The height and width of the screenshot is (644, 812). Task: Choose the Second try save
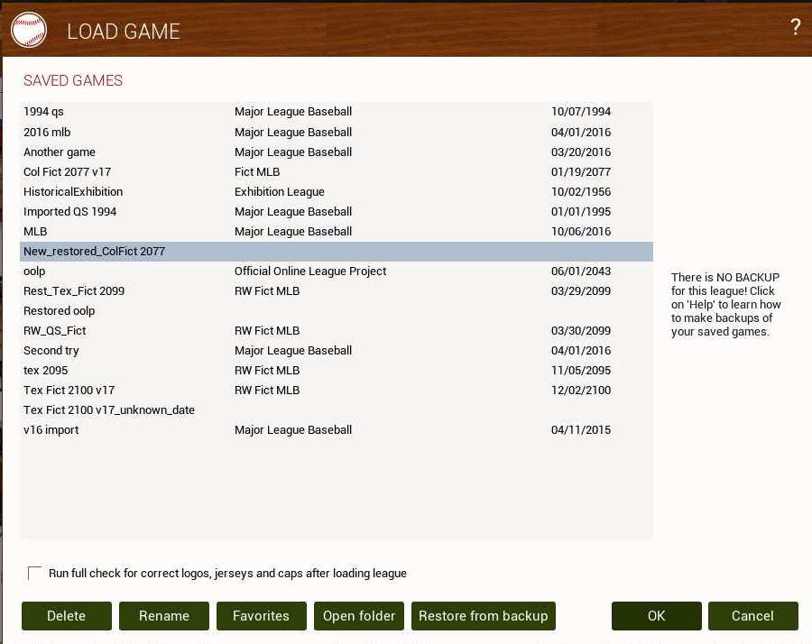pos(51,350)
